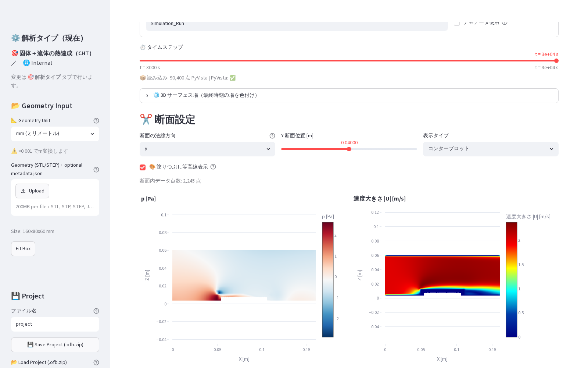Click the タイムステップ slider handle
This screenshot has width=588, height=368.
click(x=556, y=61)
